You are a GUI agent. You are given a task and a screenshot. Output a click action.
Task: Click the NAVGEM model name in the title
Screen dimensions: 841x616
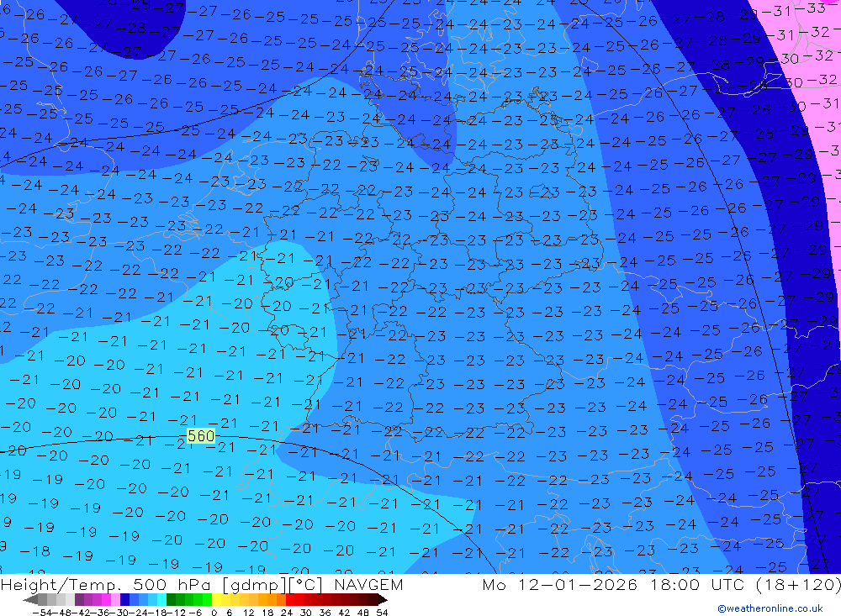tap(368, 585)
